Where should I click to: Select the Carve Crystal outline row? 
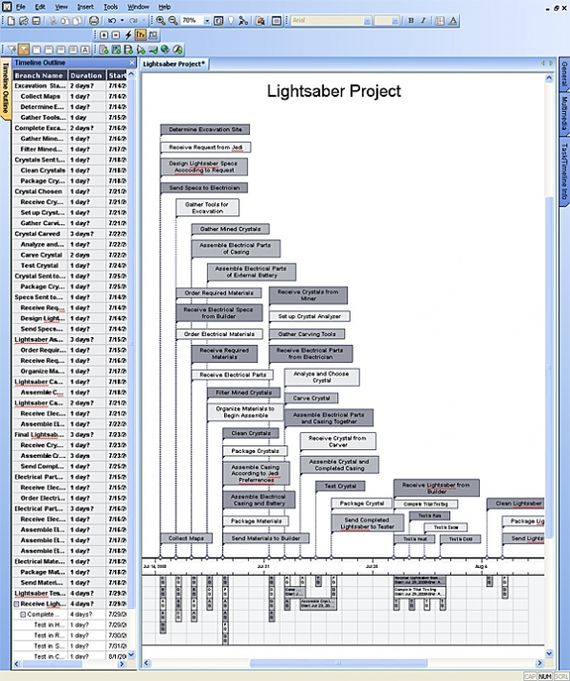click(x=70, y=255)
